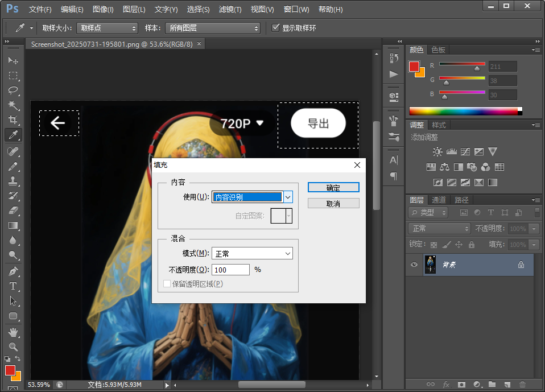The width and height of the screenshot is (545, 392).
Task: Select the Lasso tool
Action: click(x=13, y=90)
